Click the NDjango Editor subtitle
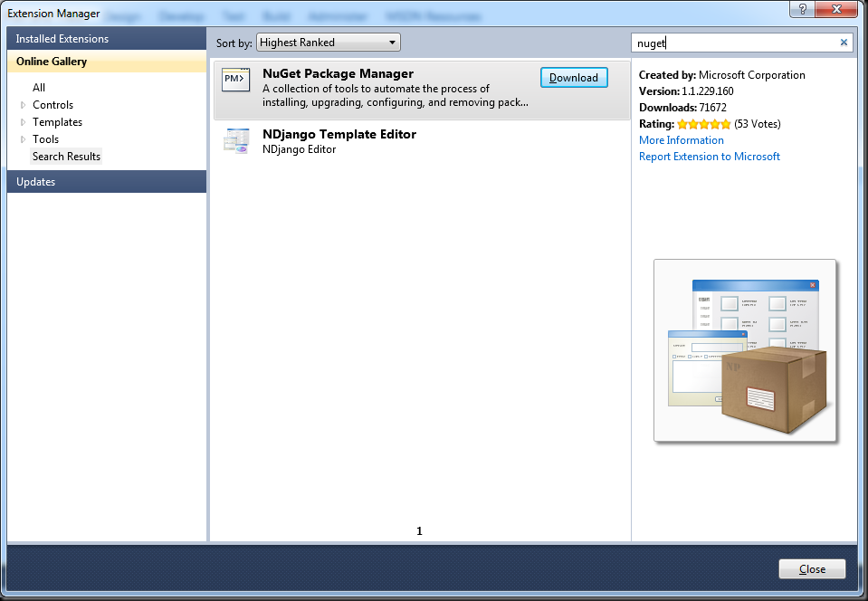 coord(299,149)
